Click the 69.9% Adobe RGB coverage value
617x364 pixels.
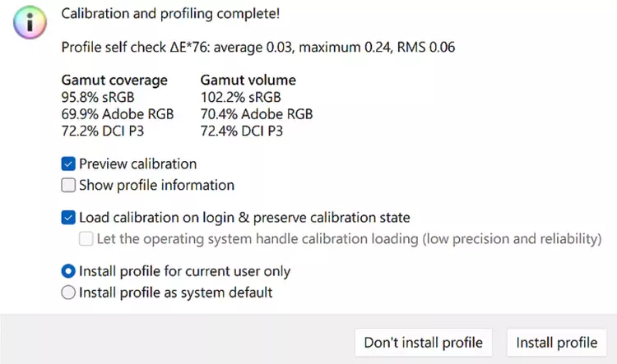[118, 113]
